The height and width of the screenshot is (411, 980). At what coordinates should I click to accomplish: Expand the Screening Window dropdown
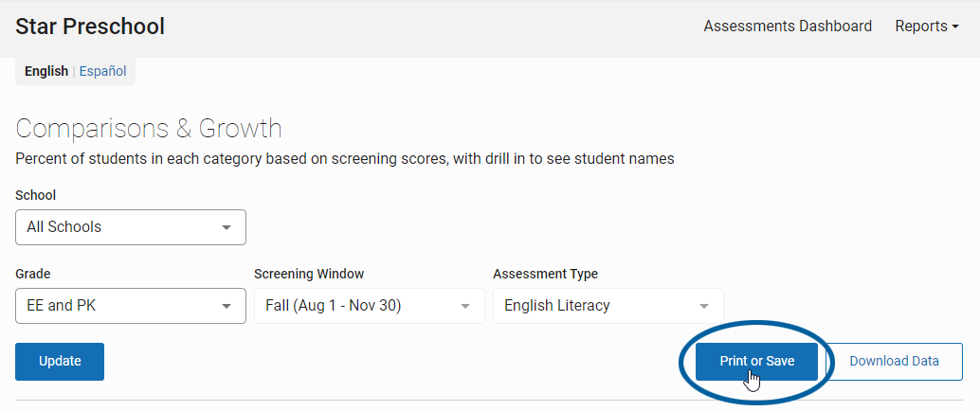[x=370, y=306]
